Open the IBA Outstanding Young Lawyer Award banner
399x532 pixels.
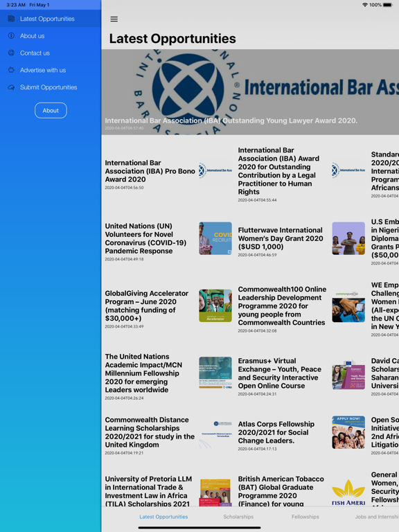250,92
